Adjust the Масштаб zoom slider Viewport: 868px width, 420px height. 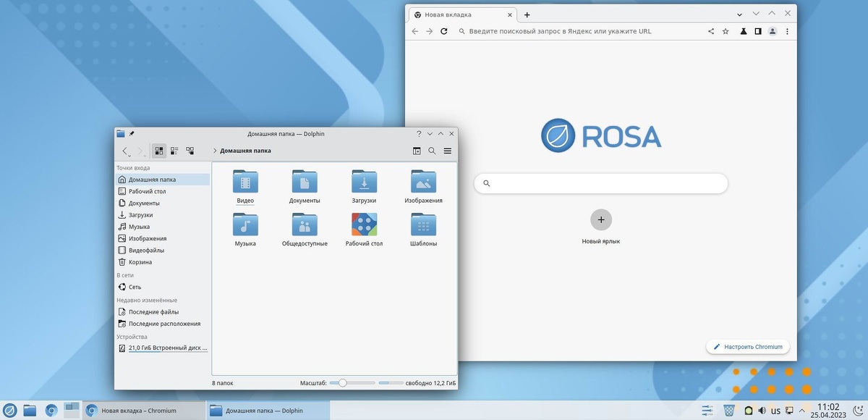click(352, 382)
